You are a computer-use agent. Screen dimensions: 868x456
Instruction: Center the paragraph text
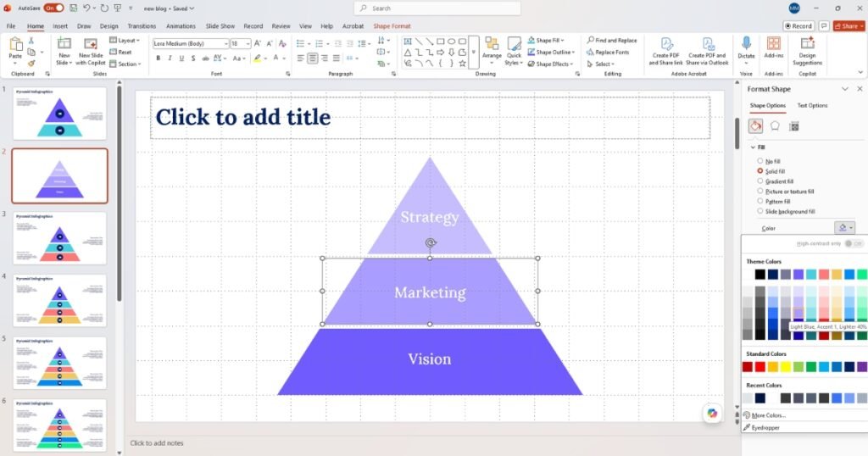point(313,58)
